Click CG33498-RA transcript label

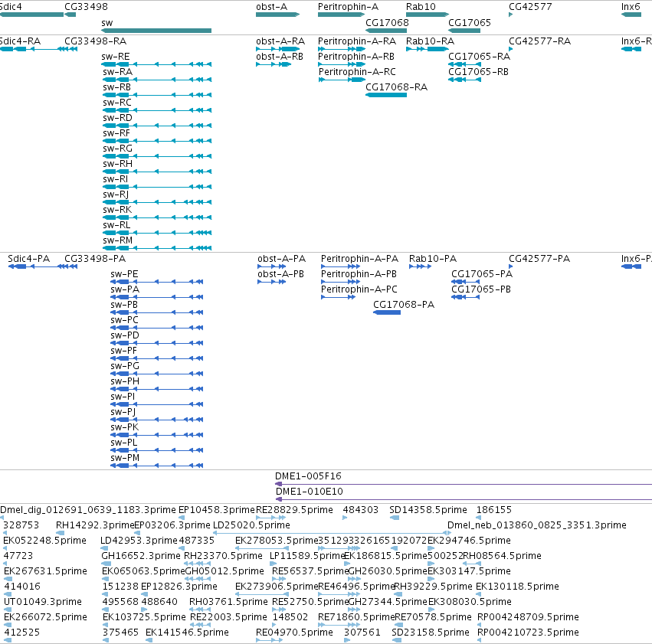tap(96, 41)
